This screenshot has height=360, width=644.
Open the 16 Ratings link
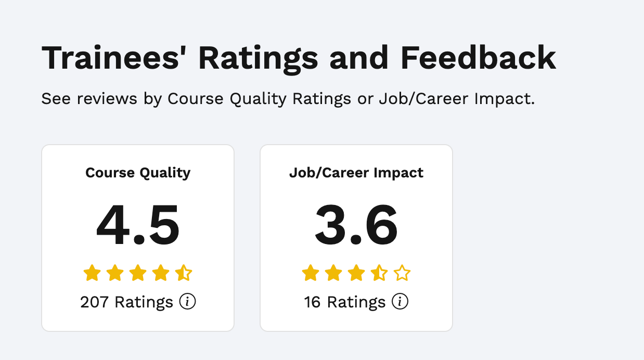point(344,302)
